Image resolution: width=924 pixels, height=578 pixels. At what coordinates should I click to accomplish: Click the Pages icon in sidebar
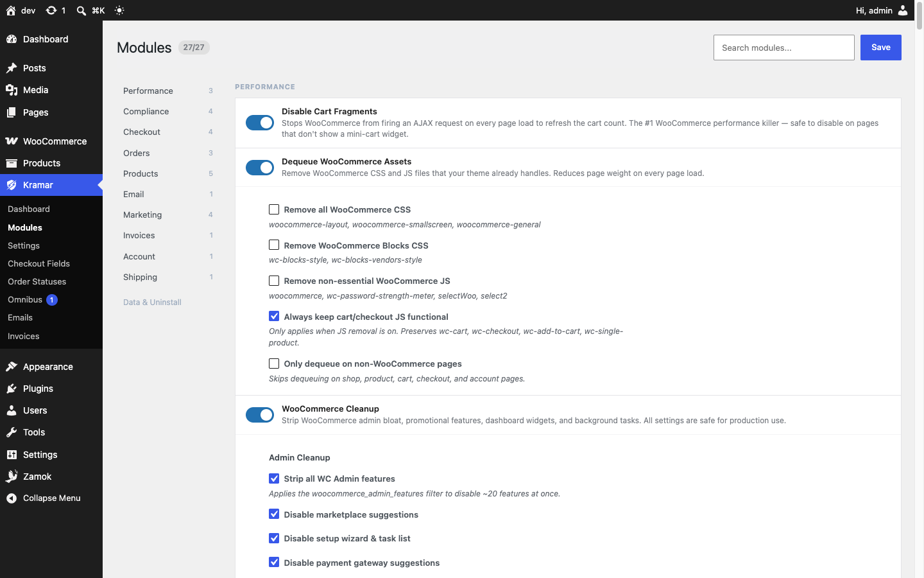[x=12, y=112]
